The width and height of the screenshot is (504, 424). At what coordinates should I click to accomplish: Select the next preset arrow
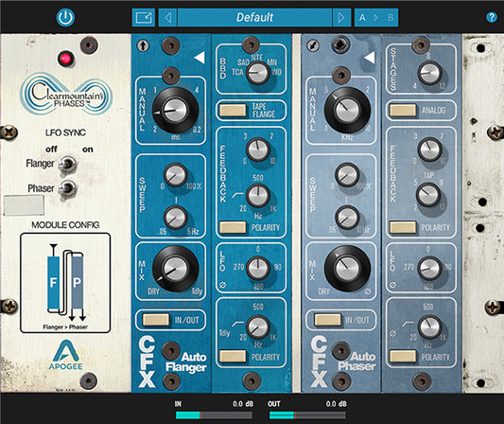(x=341, y=17)
